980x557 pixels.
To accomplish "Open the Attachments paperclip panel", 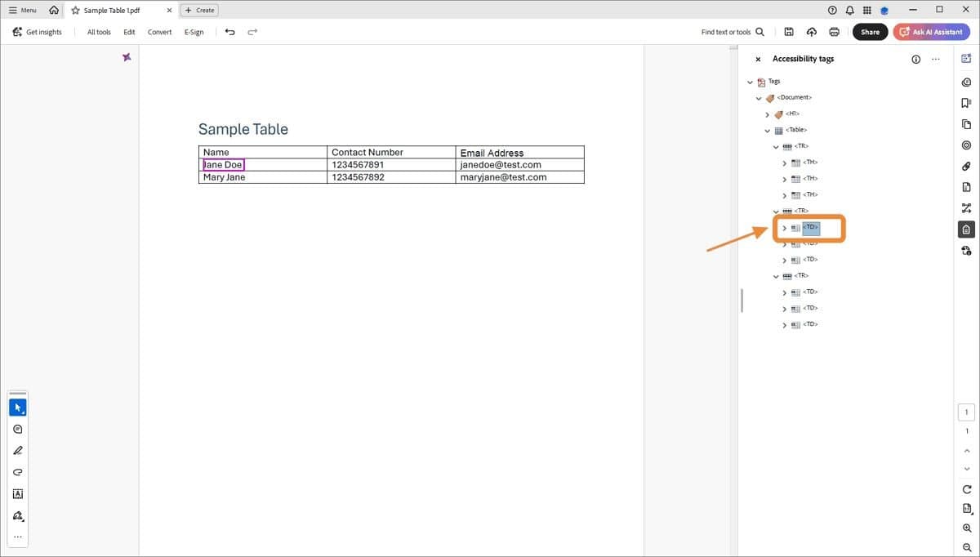I will point(966,166).
